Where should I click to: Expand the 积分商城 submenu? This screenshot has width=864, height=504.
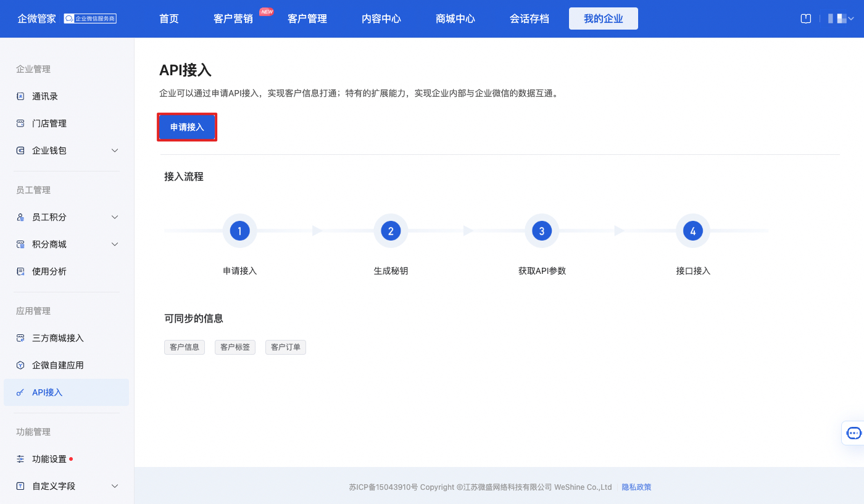115,244
